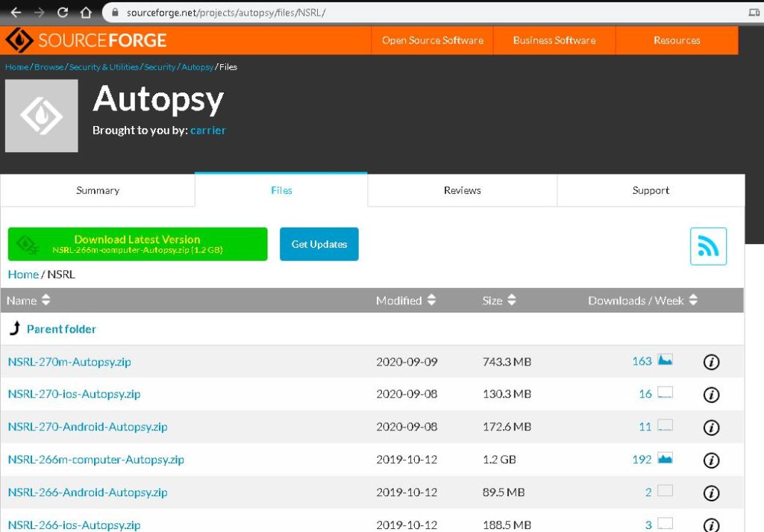764x532 pixels.
Task: Reload the page with browser refresh icon
Action: pos(63,13)
